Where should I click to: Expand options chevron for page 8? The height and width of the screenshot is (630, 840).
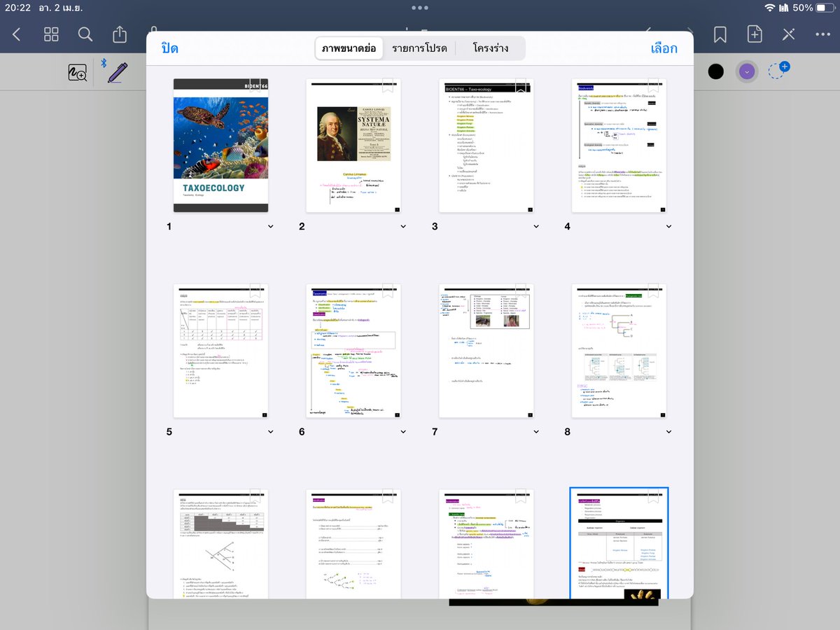tap(669, 431)
